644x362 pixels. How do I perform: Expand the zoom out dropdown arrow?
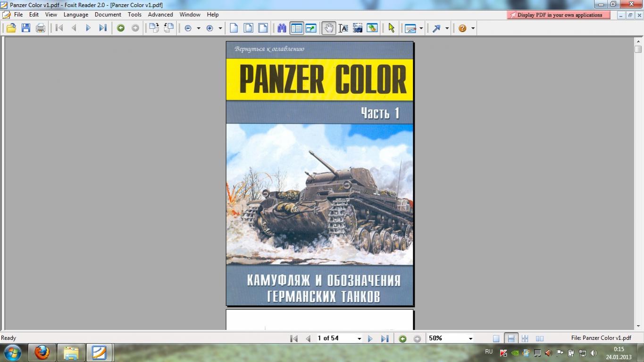coord(198,28)
